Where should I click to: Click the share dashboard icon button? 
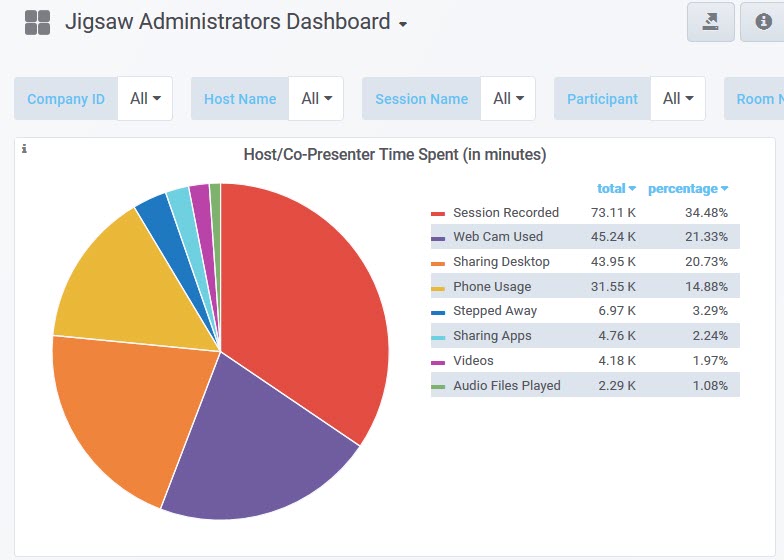coord(710,23)
